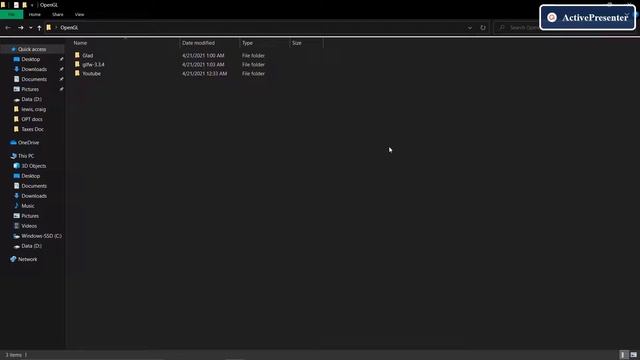This screenshot has width=640, height=360.
Task: Open Data (D:) under Quick access
Action: [x=31, y=99]
